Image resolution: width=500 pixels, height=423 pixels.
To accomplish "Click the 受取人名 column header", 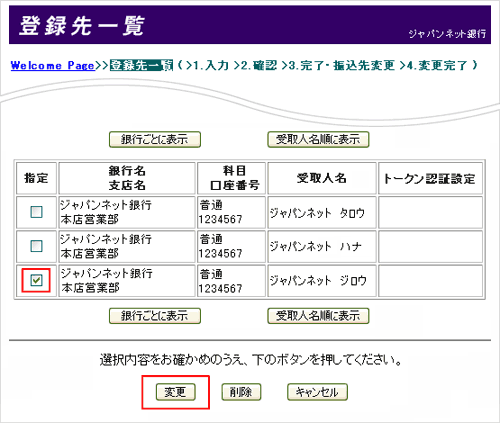I will 322,178.
